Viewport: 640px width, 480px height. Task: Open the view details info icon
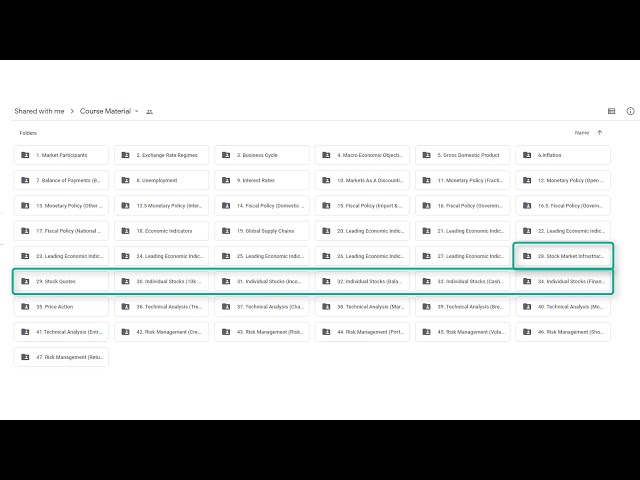tap(630, 111)
